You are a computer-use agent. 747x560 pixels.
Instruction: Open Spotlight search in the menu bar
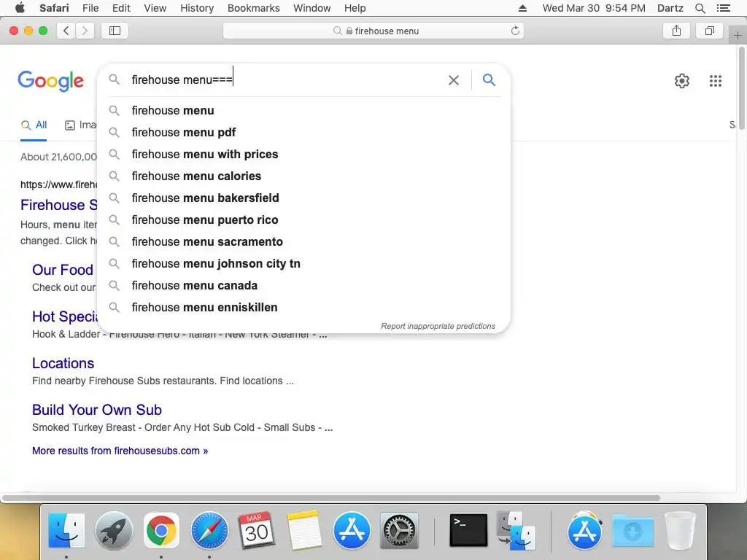(700, 8)
